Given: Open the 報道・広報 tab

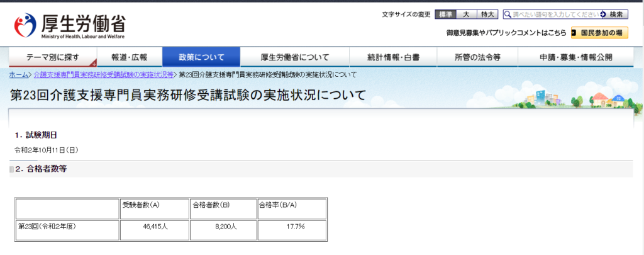Looking at the screenshot, I should pyautogui.click(x=129, y=57).
